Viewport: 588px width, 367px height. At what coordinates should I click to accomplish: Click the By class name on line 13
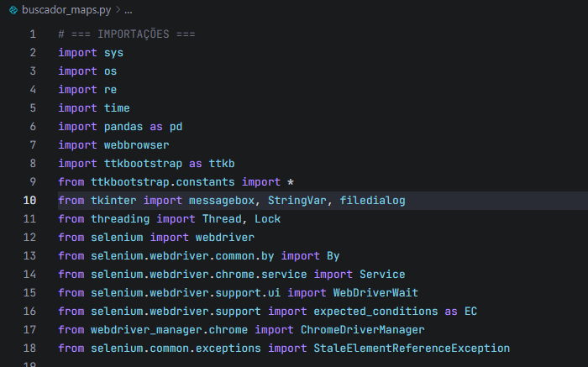tap(332, 256)
